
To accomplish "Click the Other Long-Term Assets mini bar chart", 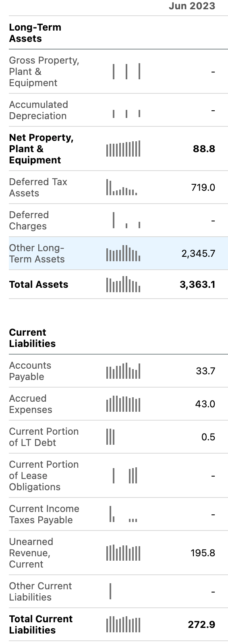I will [x=123, y=253].
